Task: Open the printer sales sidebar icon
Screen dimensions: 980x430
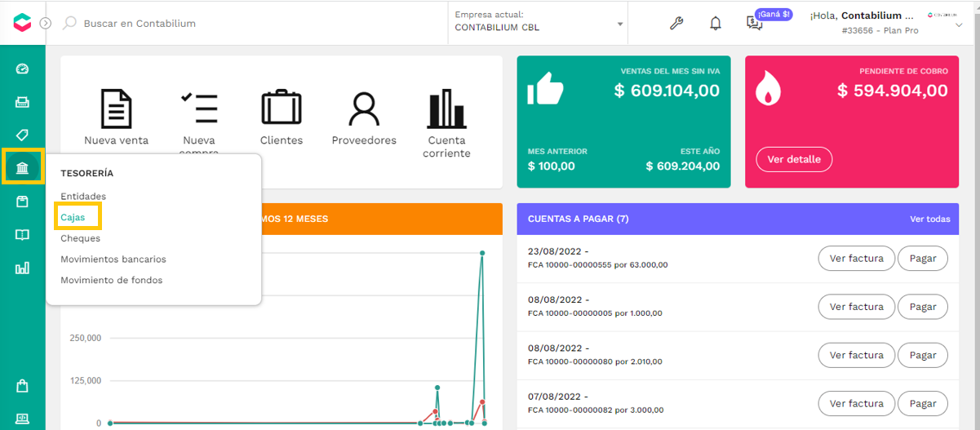Action: coord(22,102)
